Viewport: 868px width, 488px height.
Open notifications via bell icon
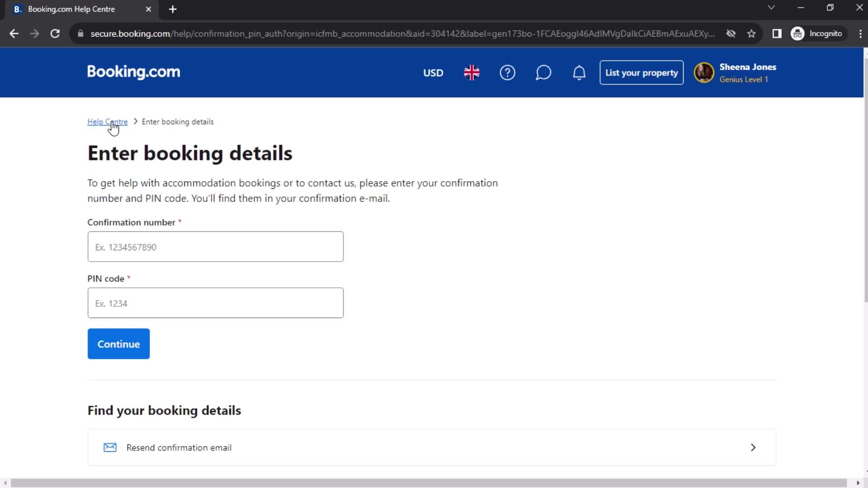click(579, 73)
